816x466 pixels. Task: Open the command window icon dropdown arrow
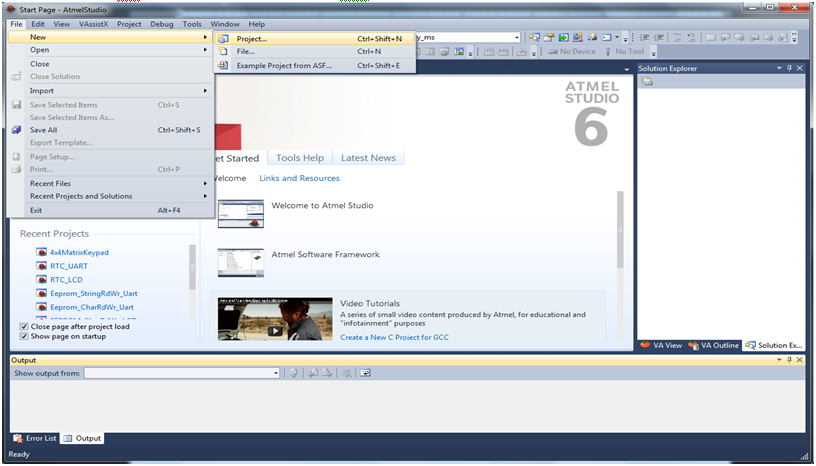[x=617, y=37]
